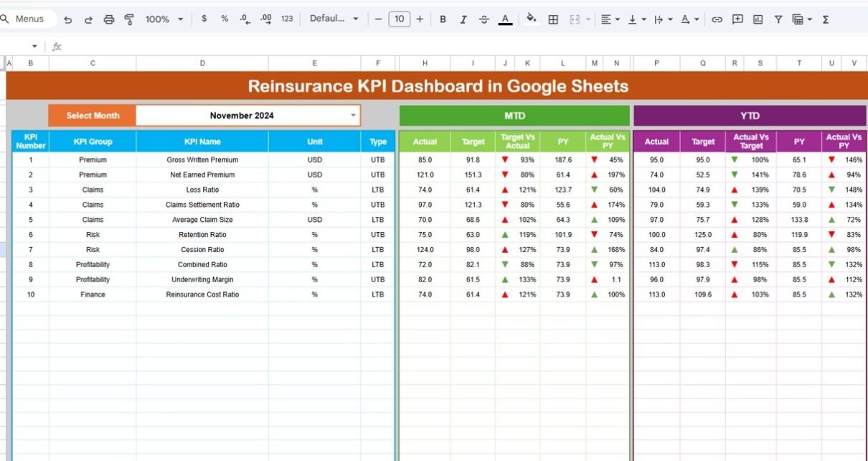Click the Undo icon
This screenshot has width=868, height=461.
(x=68, y=19)
